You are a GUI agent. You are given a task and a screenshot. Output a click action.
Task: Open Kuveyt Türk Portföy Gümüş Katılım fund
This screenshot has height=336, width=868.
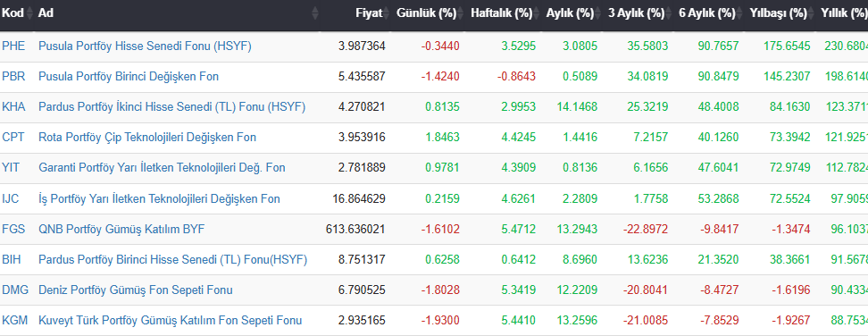170,320
